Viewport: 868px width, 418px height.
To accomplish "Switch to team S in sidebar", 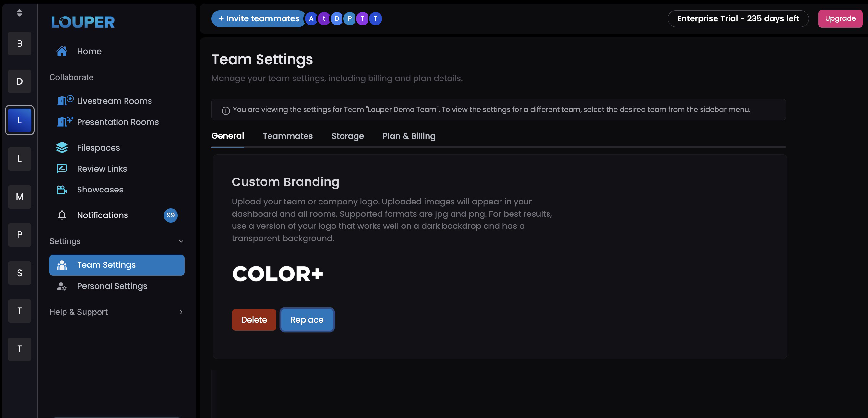I will coord(20,273).
